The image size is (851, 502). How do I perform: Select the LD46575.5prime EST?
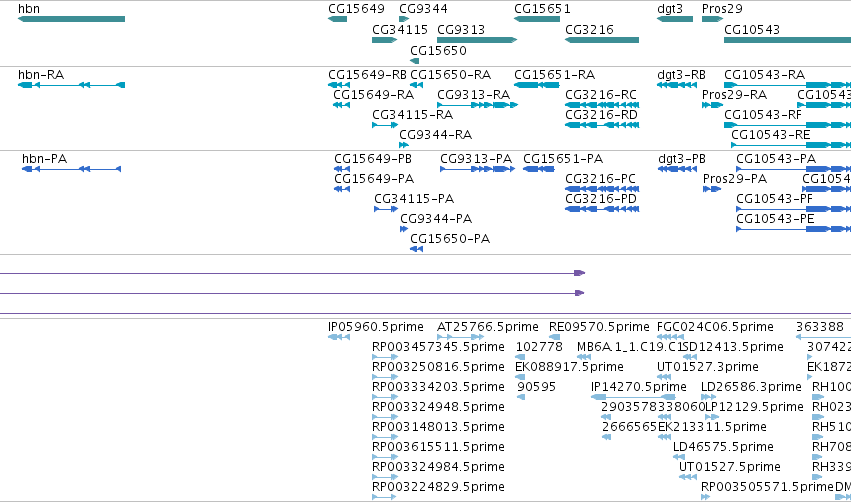point(678,457)
